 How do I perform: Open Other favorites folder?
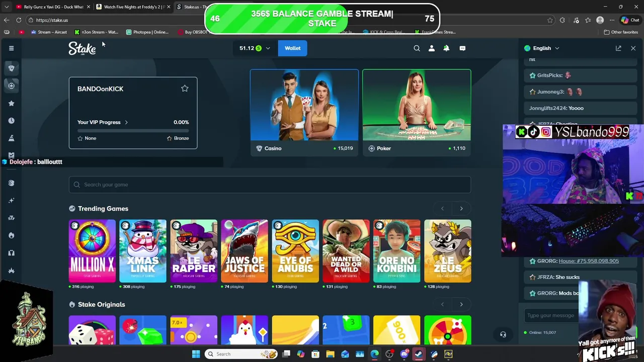pyautogui.click(x=621, y=32)
